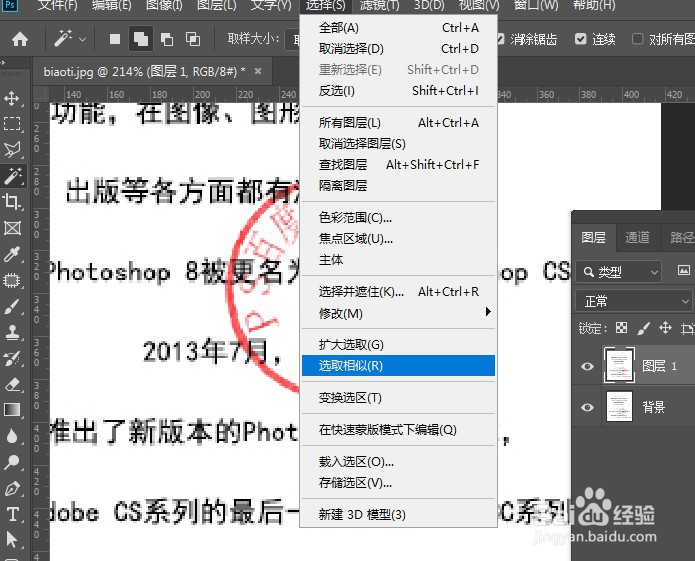Viewport: 695px width, 561px height.
Task: Hide 图层 1 using its eye icon
Action: pyautogui.click(x=587, y=366)
